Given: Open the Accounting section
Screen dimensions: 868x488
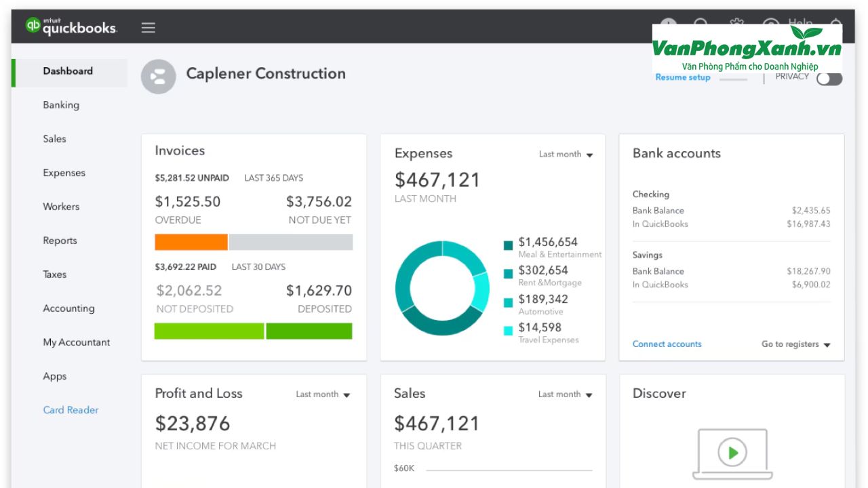Looking at the screenshot, I should 68,308.
